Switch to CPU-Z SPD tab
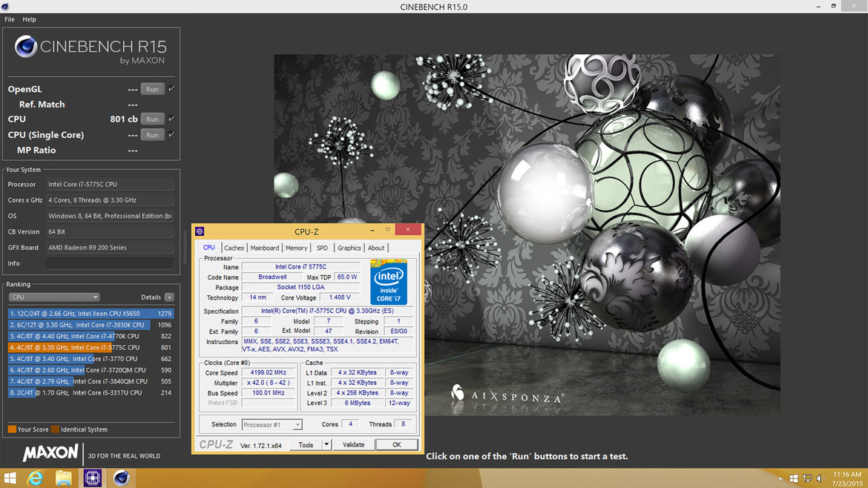Image resolution: width=868 pixels, height=488 pixels. 322,248
